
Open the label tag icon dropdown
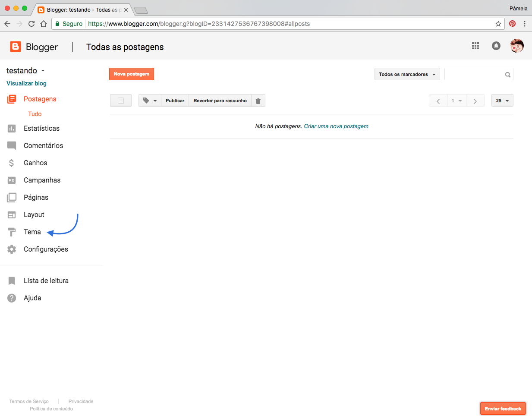(x=150, y=101)
